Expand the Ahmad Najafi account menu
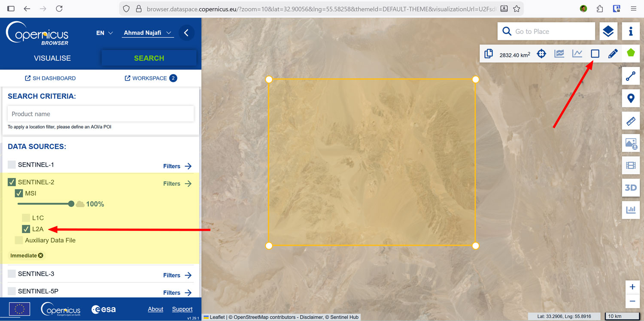The image size is (644, 321). point(148,33)
